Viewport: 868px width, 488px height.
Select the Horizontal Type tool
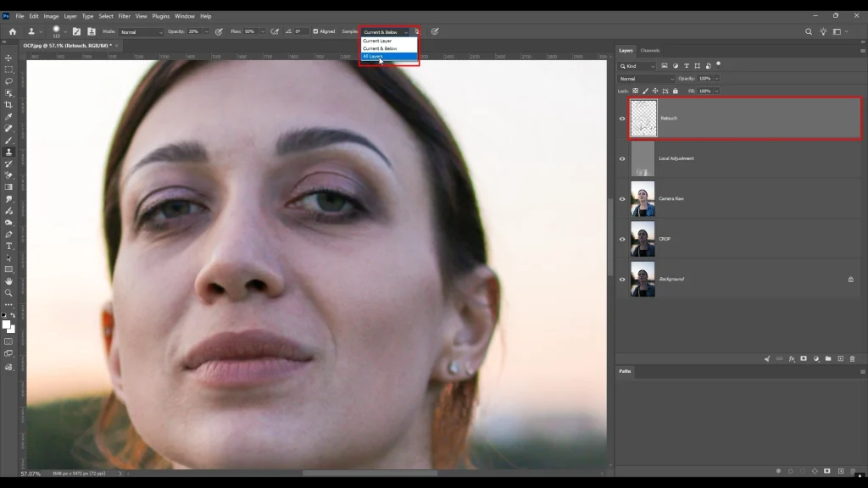pyautogui.click(x=8, y=247)
